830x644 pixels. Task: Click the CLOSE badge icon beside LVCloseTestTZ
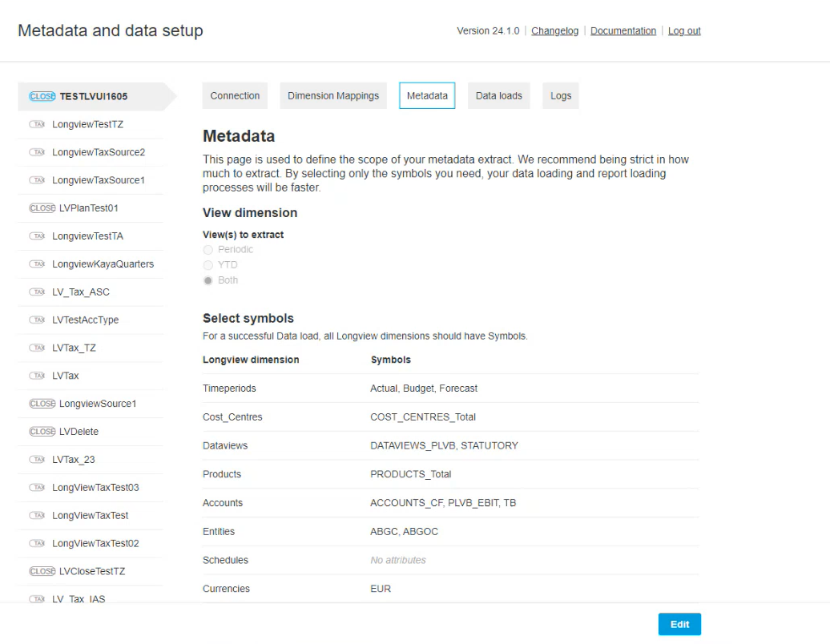[42, 571]
